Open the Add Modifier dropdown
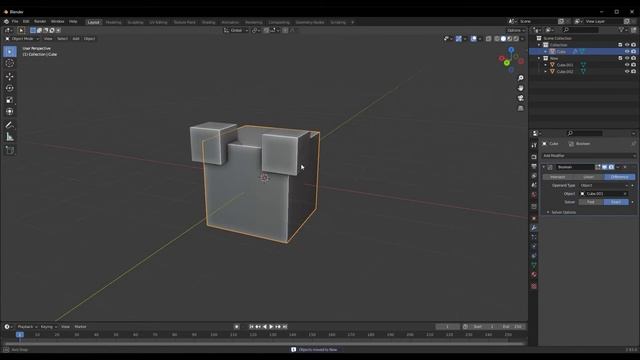 [x=589, y=156]
